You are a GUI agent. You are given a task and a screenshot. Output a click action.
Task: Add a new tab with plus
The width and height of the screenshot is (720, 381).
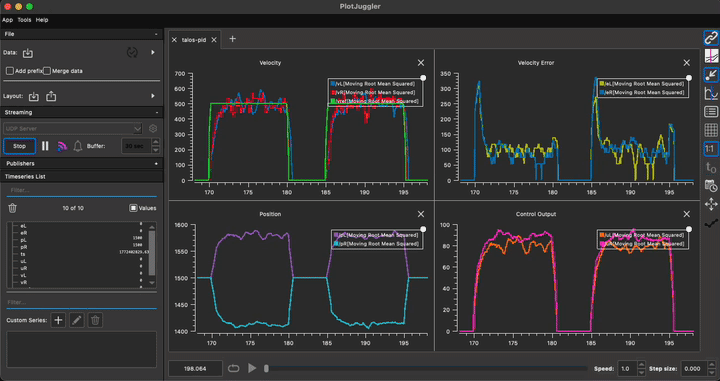click(232, 39)
